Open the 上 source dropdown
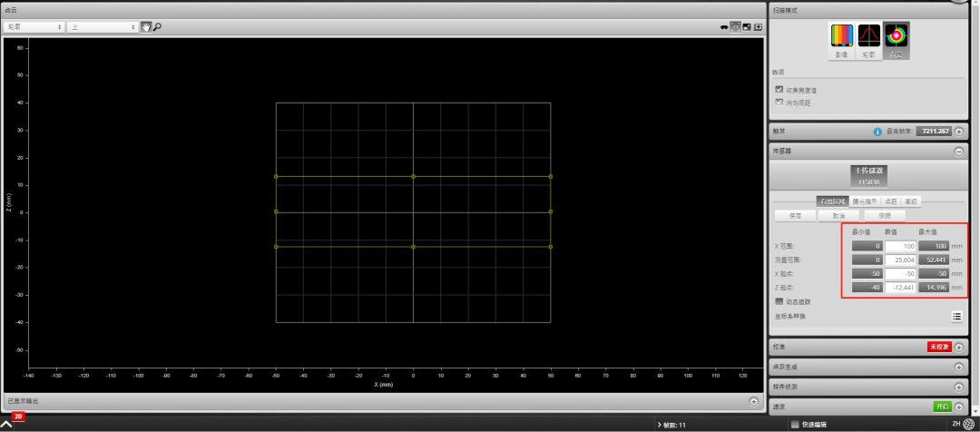The height and width of the screenshot is (432, 980). pyautogui.click(x=103, y=27)
